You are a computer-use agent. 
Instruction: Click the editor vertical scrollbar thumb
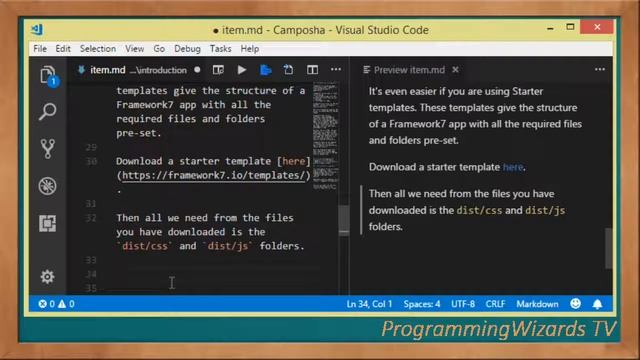[344, 220]
